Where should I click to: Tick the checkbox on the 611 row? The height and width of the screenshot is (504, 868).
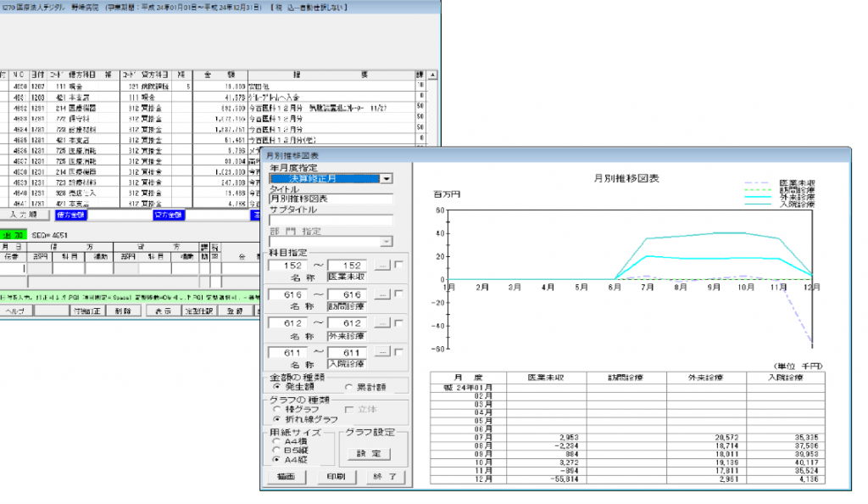click(398, 351)
